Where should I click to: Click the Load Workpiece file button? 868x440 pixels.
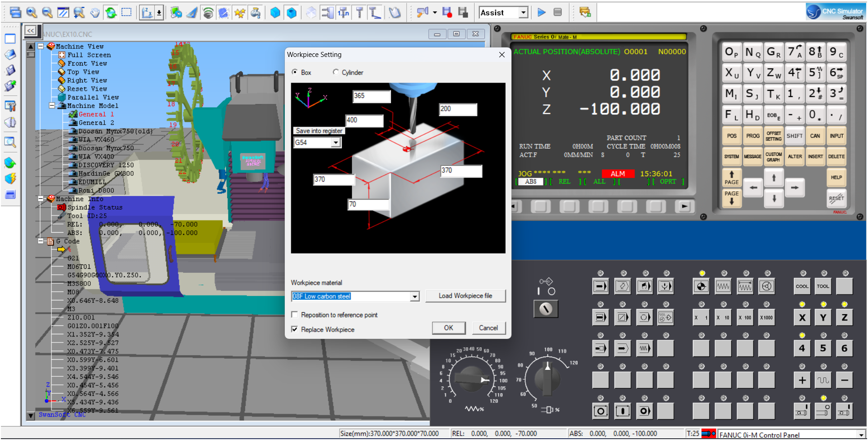pyautogui.click(x=465, y=296)
